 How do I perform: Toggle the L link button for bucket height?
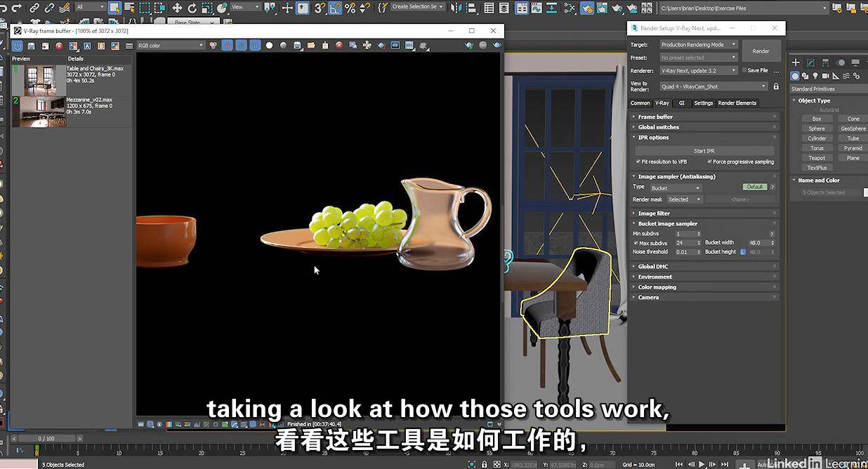pyautogui.click(x=743, y=252)
